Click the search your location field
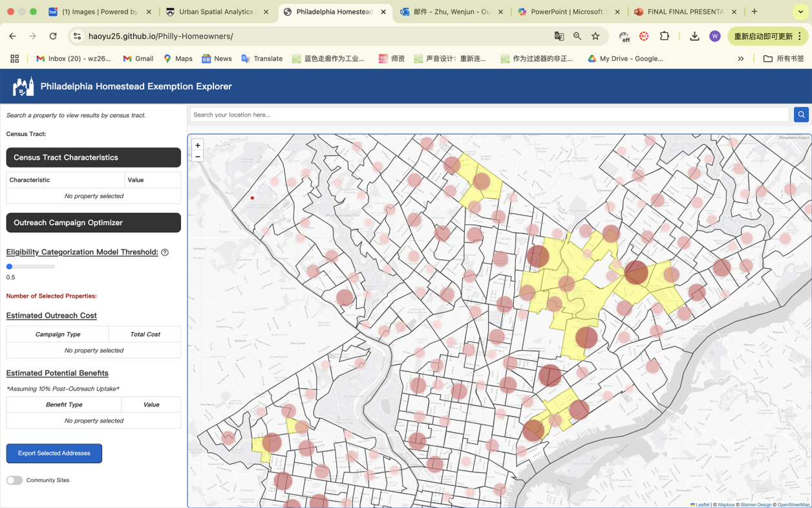Screen dimensions: 812x508 pyautogui.click(x=489, y=115)
